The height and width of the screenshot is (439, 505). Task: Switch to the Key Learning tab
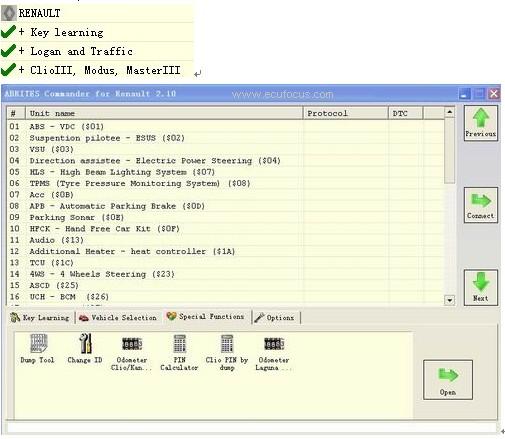coord(40,317)
